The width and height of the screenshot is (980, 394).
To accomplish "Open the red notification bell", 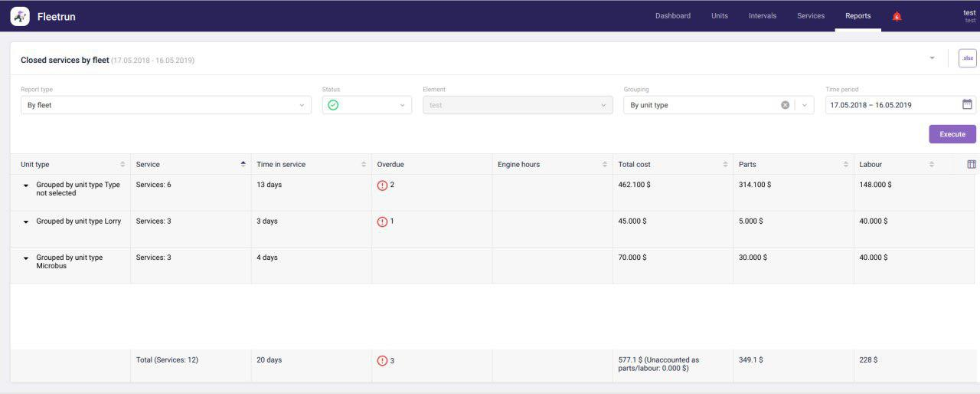I will tap(897, 16).
